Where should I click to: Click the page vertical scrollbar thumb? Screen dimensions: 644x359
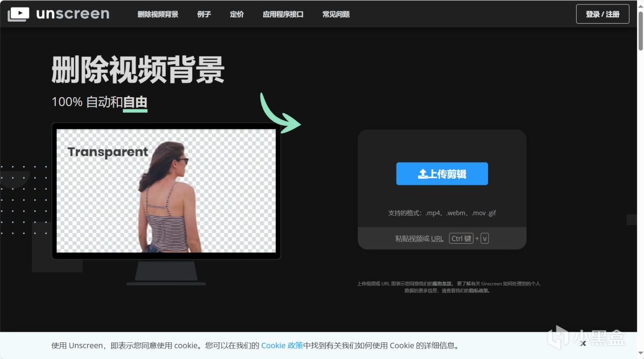point(640,31)
